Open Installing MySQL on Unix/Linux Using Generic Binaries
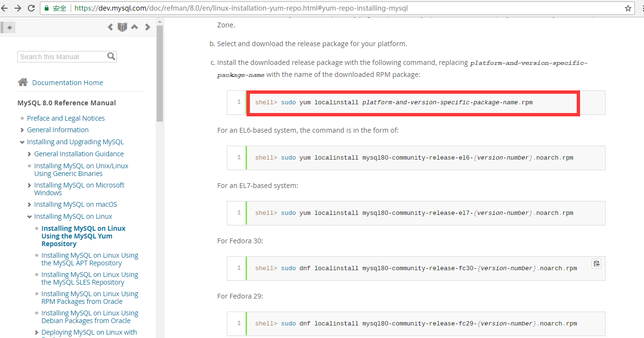The height and width of the screenshot is (338, 644). point(81,170)
